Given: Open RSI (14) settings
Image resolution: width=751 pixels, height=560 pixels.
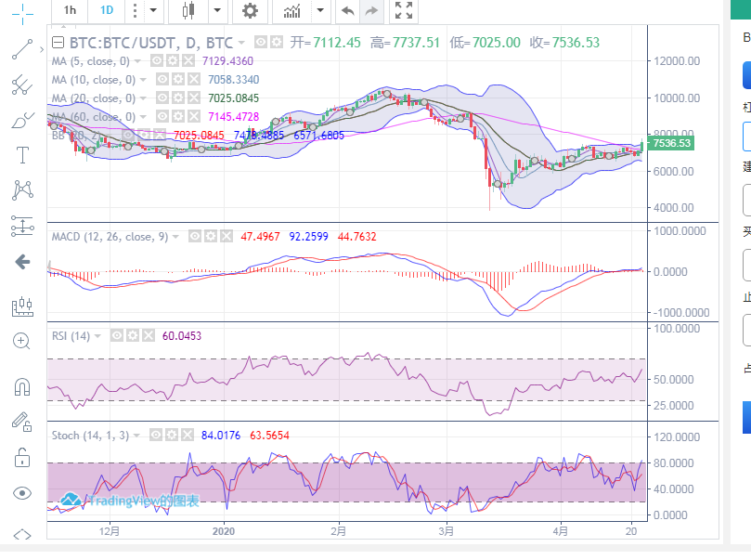Looking at the screenshot, I should tap(133, 336).
